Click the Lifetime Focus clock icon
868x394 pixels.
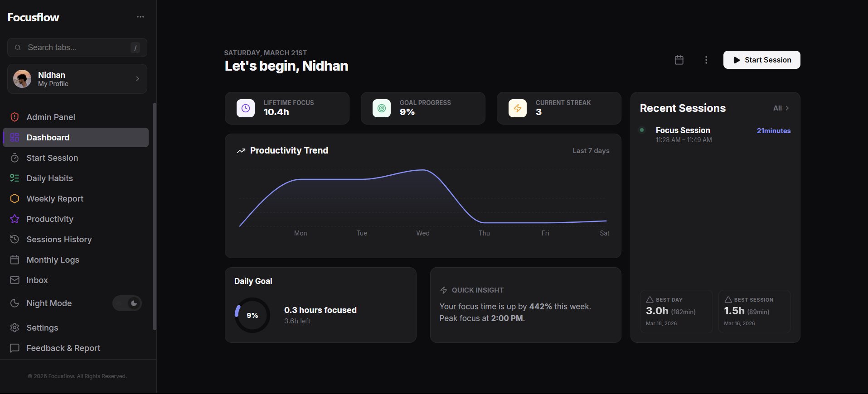pyautogui.click(x=246, y=108)
